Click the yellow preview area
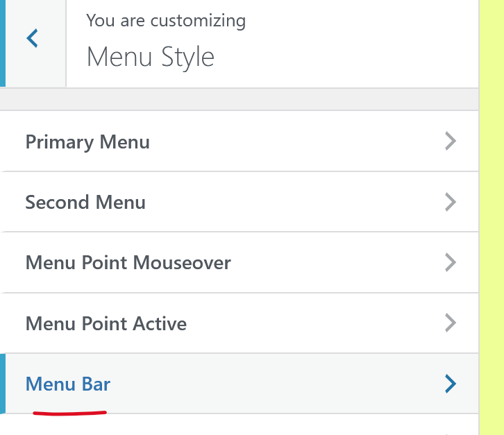This screenshot has width=504, height=435. (x=492, y=208)
